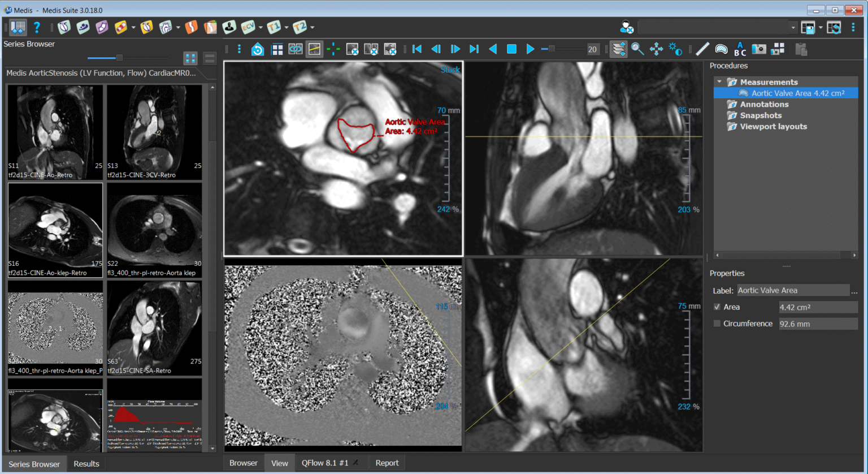
Task: Select the zoom magnifier tool
Action: [637, 49]
